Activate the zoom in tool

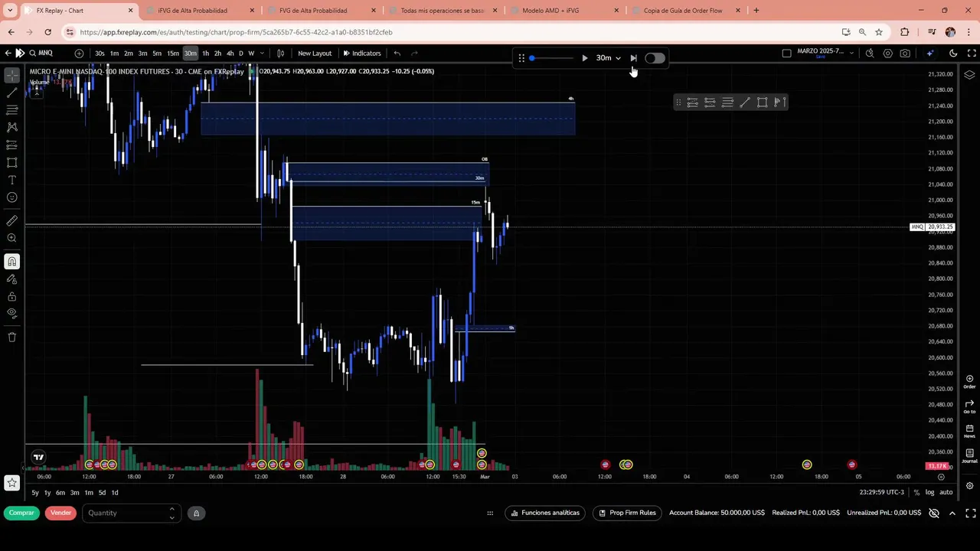11,238
